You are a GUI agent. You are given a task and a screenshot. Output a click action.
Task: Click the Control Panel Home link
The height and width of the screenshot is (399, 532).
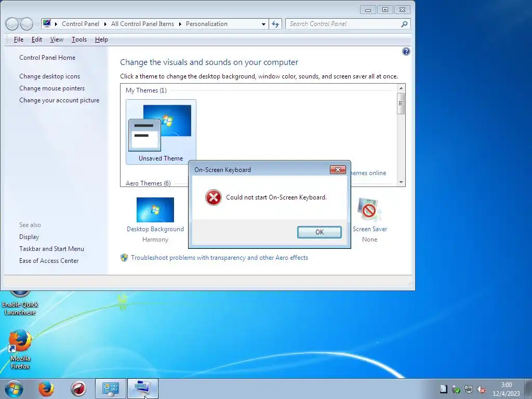tap(47, 57)
